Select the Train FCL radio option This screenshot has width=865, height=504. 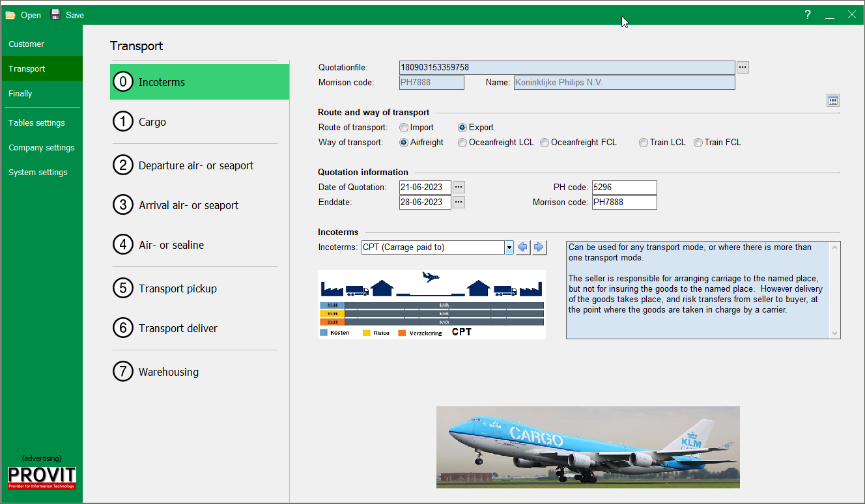point(698,143)
